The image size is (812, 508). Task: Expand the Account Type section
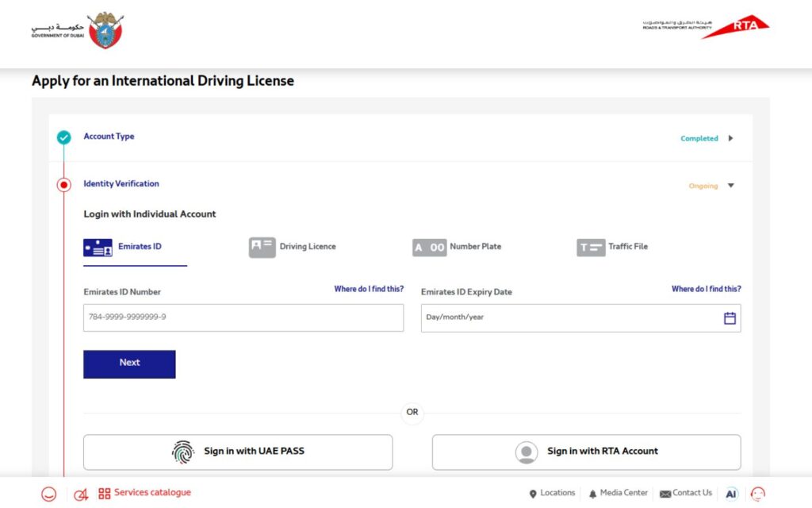pyautogui.click(x=730, y=137)
